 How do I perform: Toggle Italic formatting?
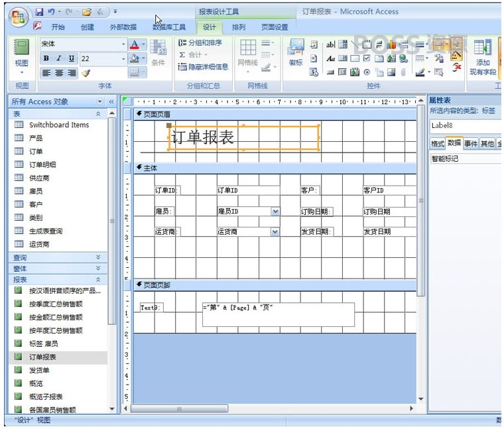[59, 58]
